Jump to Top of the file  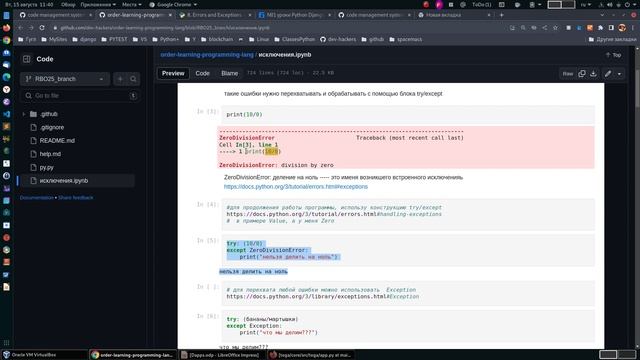[x=613, y=55]
